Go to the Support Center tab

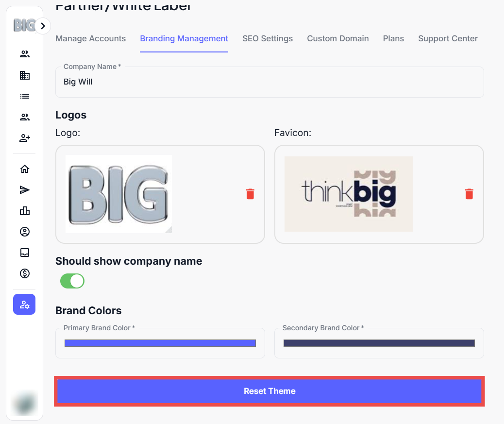[x=448, y=38]
